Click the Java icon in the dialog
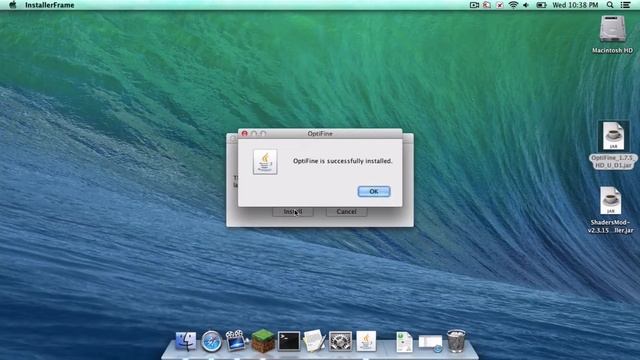Image resolution: width=640 pixels, height=360 pixels. [265, 162]
